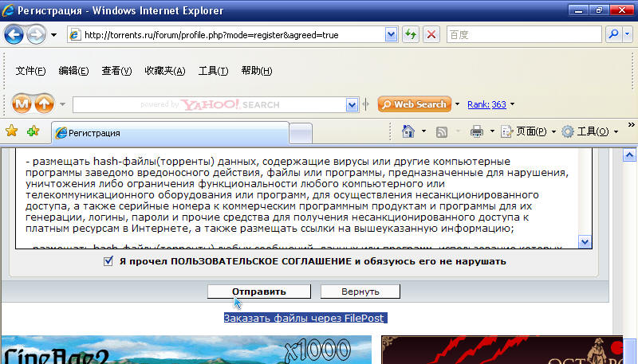The image size is (638, 364).
Task: Expand the Yahoo search box dropdown
Action: click(352, 105)
